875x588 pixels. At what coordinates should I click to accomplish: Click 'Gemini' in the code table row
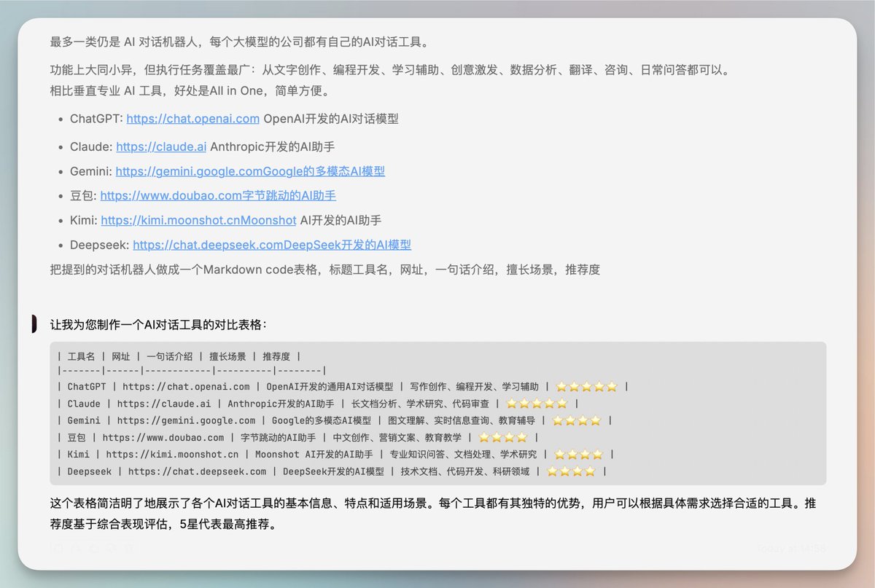(84, 420)
